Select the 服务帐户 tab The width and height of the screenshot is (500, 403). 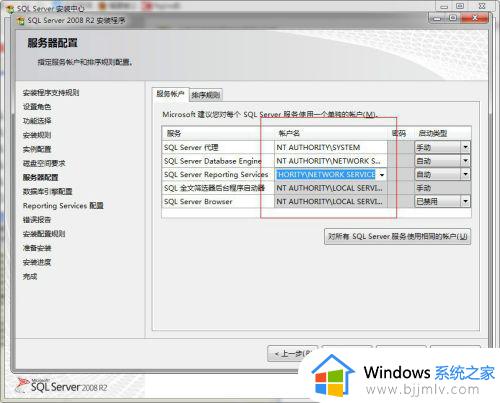pos(170,94)
